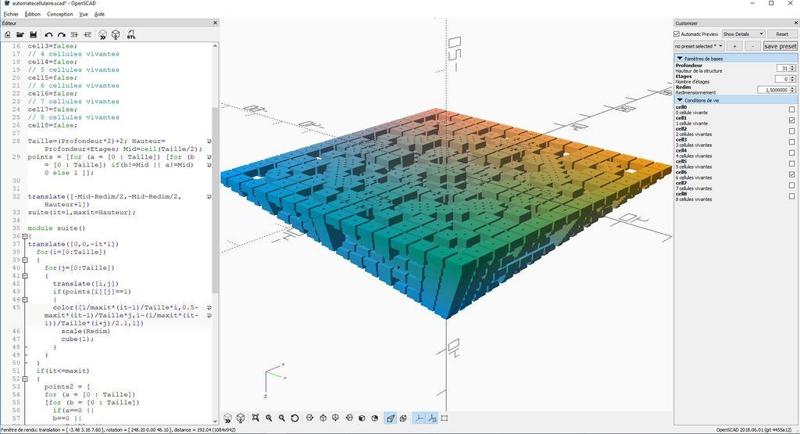Click the Open file folder icon
This screenshot has width=800, height=434.
20,35
